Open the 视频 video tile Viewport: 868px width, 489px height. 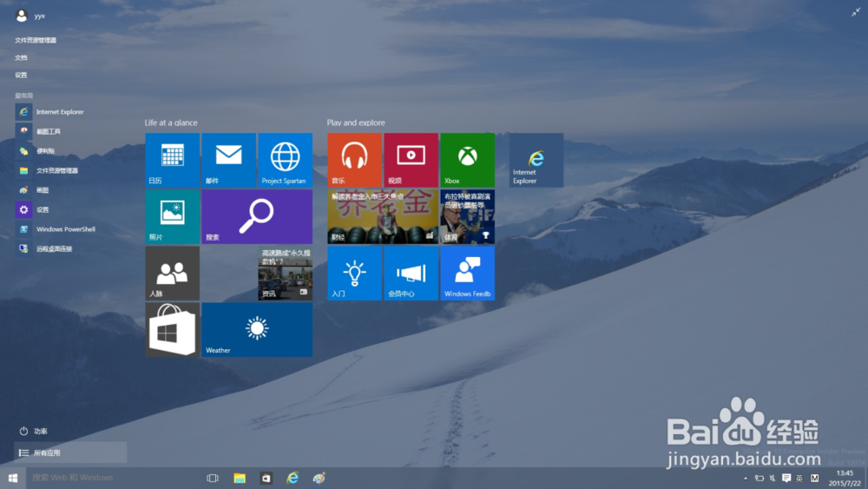coord(411,160)
